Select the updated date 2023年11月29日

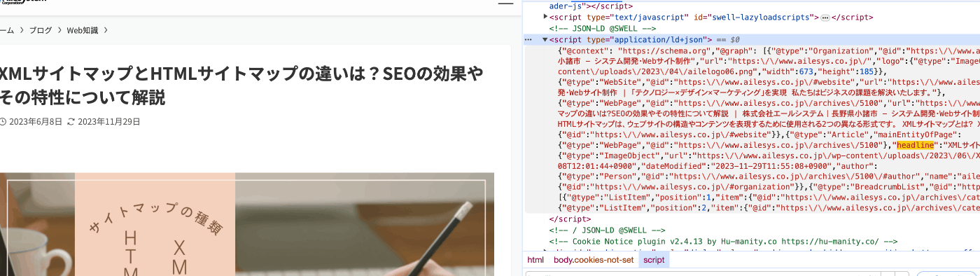(x=108, y=121)
